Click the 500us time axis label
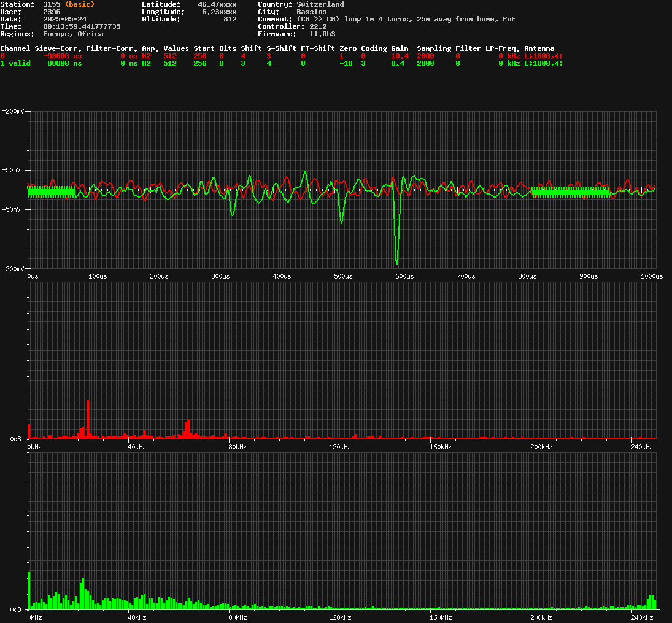Viewport: 672px width, 623px height. [x=343, y=276]
